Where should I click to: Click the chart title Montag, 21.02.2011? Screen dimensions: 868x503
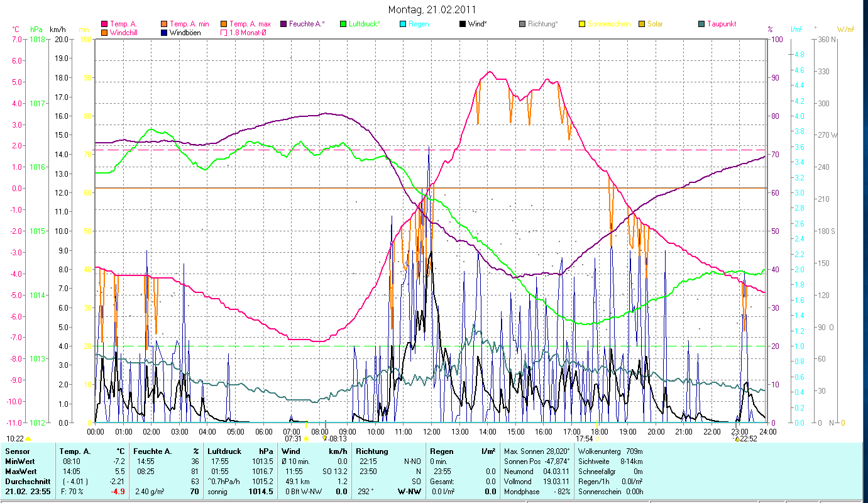432,9
